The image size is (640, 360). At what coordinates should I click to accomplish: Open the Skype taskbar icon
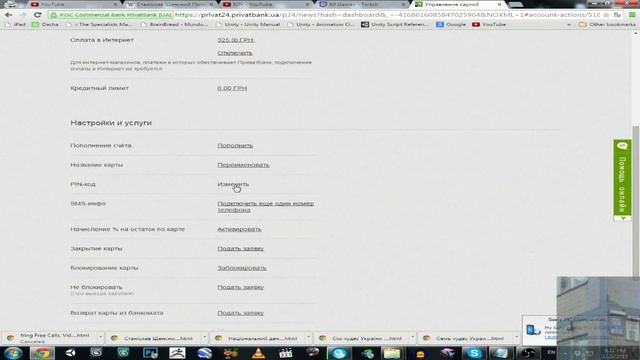[x=474, y=353]
